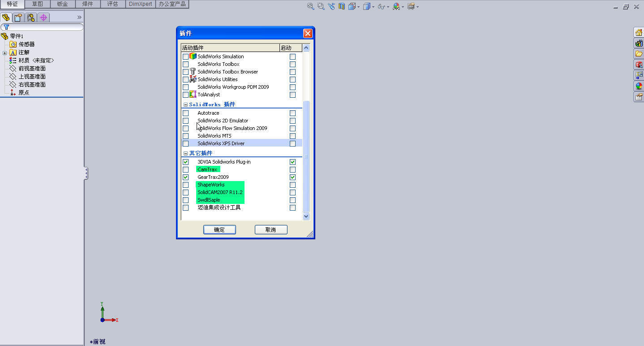The image size is (644, 346).
Task: Open the Appearances sphere icon in task pane
Action: [x=639, y=86]
